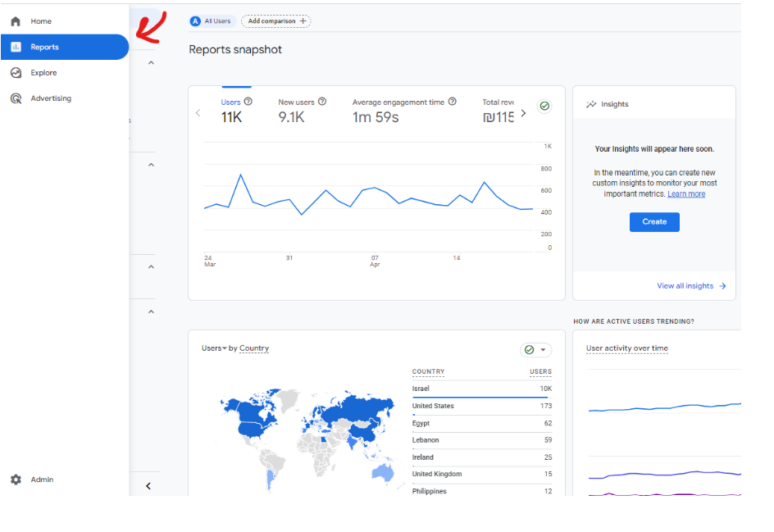This screenshot has width=774, height=532.
Task: Collapse the reports navigation panel arrow
Action: tap(148, 486)
